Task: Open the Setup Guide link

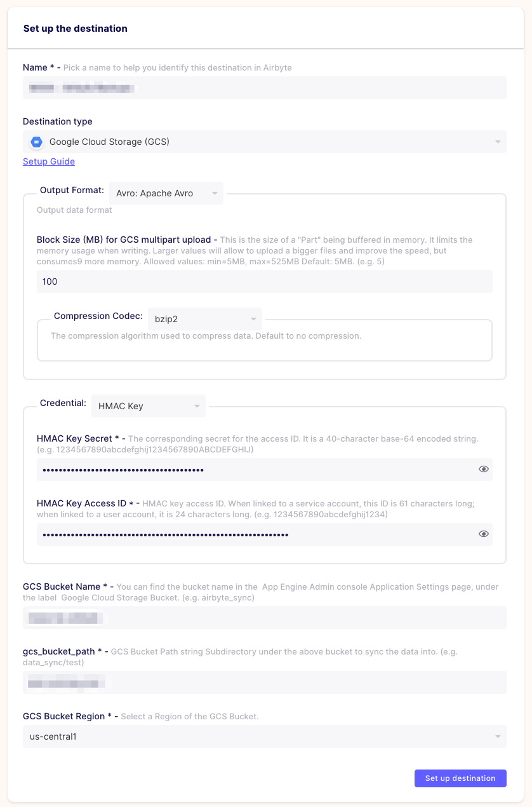Action: [48, 161]
